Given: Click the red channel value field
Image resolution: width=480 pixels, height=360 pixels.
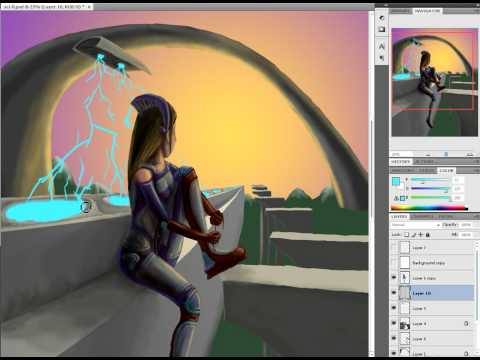Looking at the screenshot, I should [457, 180].
